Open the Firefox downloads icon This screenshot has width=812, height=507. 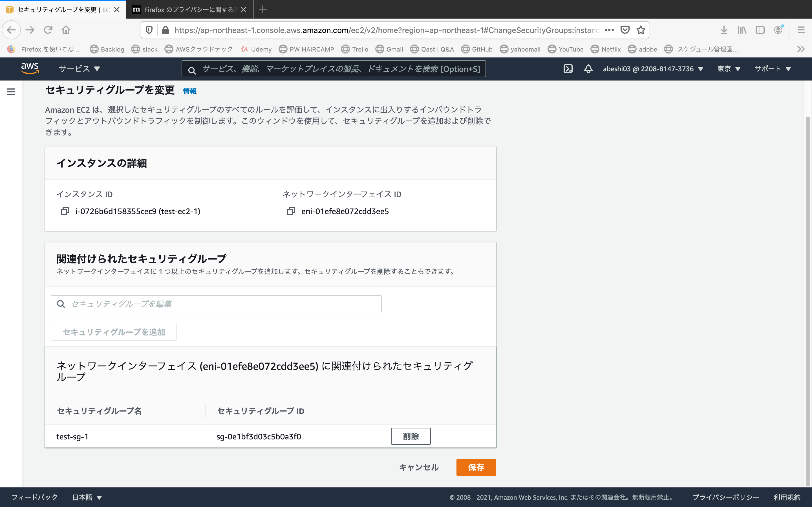click(x=724, y=30)
